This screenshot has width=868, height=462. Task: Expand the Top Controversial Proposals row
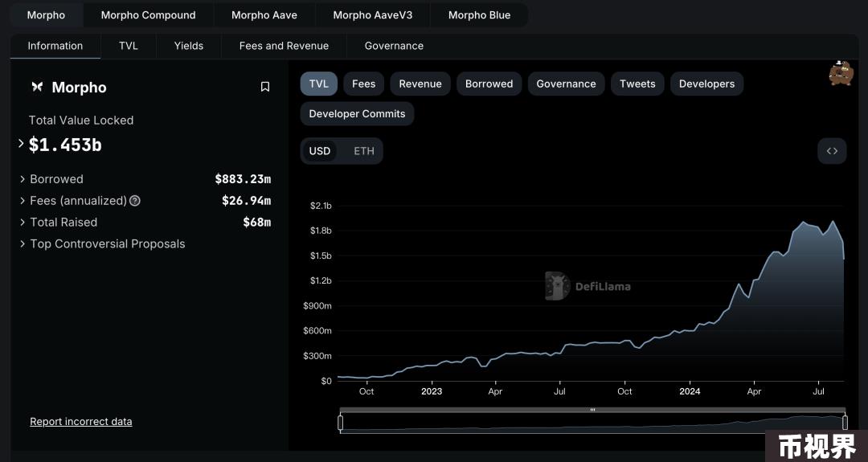click(23, 244)
